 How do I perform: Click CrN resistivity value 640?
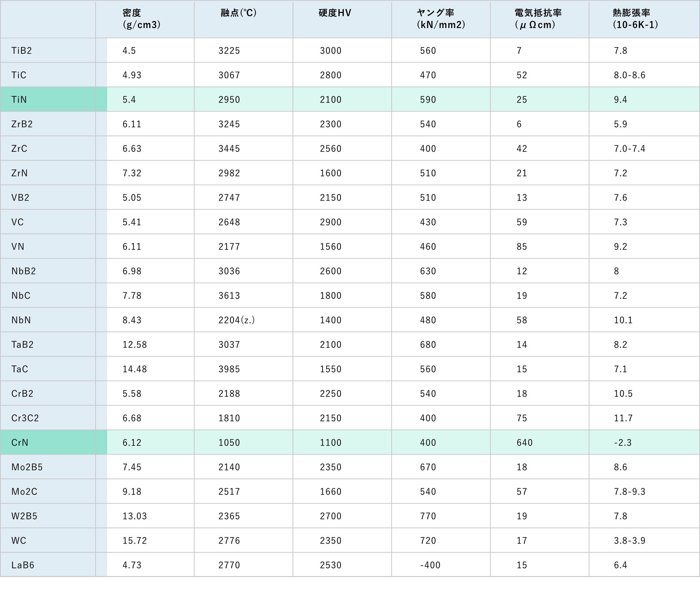[x=525, y=443]
